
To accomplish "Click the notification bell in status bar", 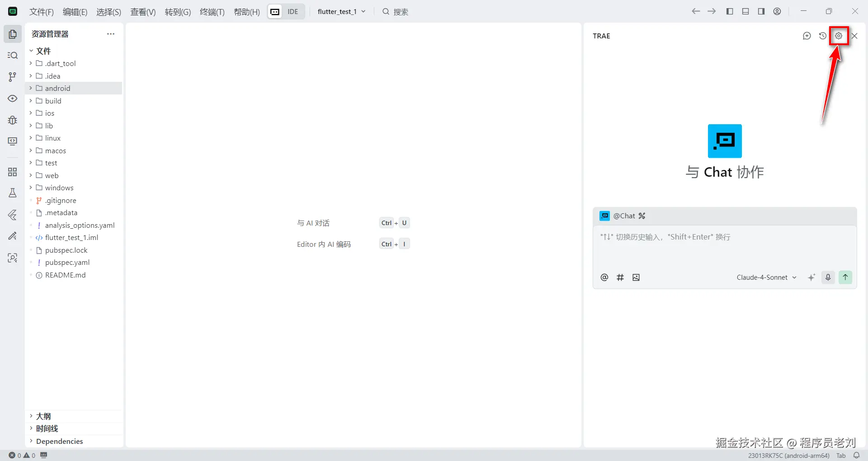I will pyautogui.click(x=856, y=455).
